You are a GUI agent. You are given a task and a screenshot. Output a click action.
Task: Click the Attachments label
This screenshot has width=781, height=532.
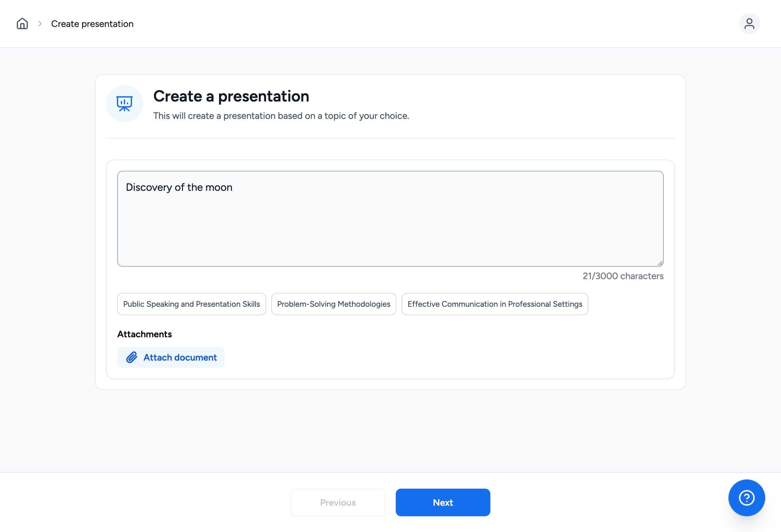click(x=145, y=334)
